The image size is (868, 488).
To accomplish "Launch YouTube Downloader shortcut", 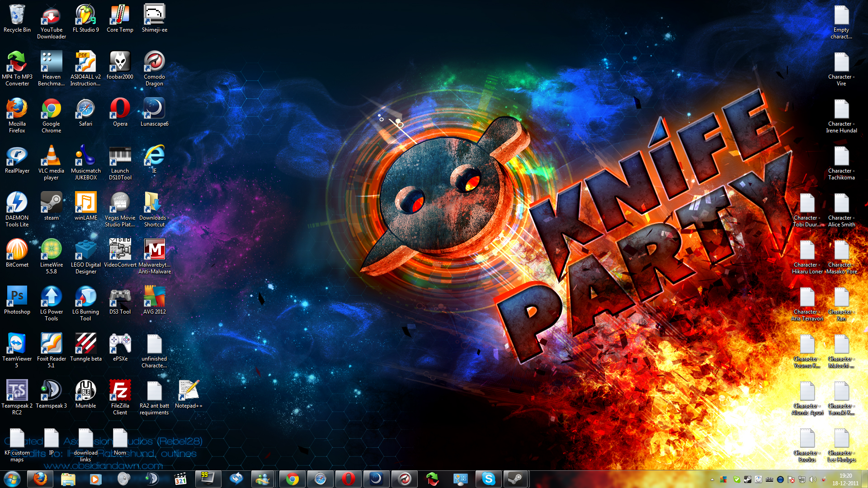I will [x=52, y=22].
